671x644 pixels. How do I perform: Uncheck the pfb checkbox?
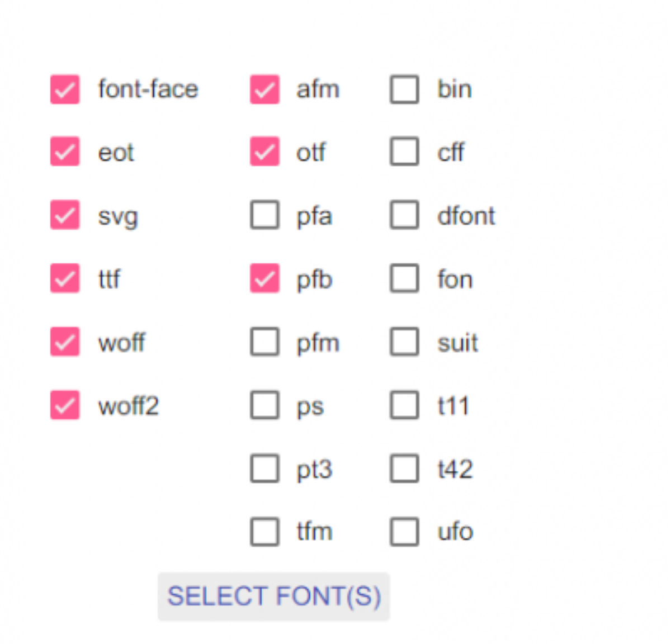pos(264,278)
